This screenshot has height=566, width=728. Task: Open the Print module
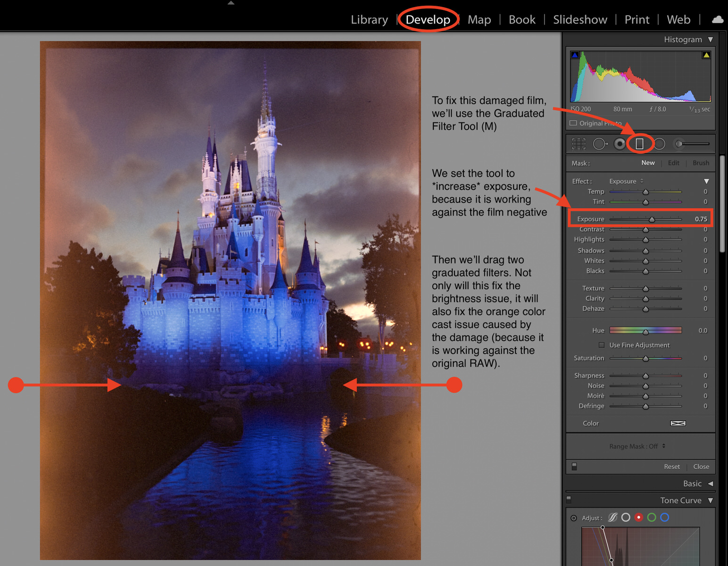point(637,19)
